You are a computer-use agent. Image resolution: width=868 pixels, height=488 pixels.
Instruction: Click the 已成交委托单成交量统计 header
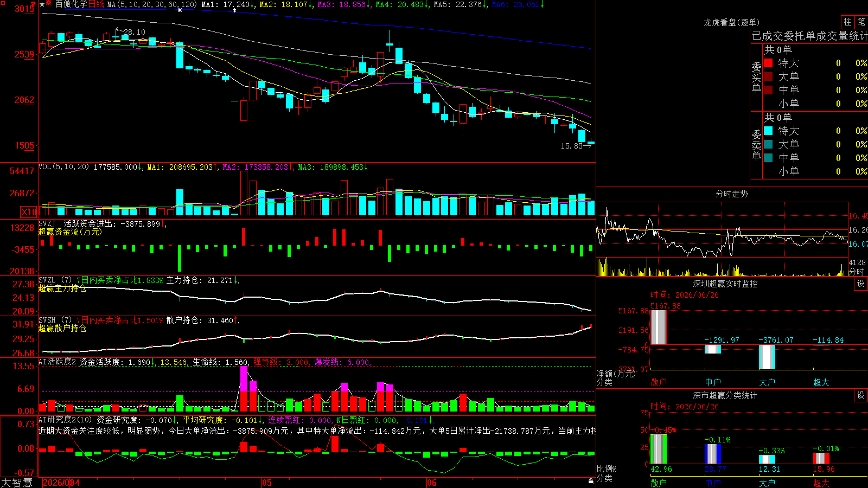pos(809,36)
